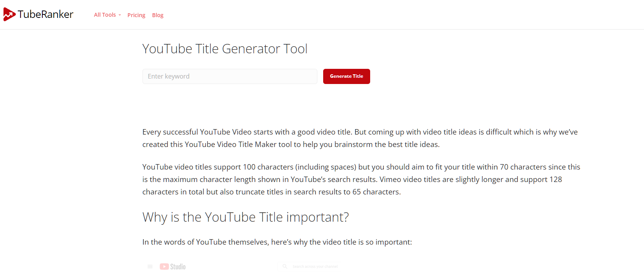The image size is (644, 273).
Task: Click the Studio wordmark in the screenshot
Action: 178,266
